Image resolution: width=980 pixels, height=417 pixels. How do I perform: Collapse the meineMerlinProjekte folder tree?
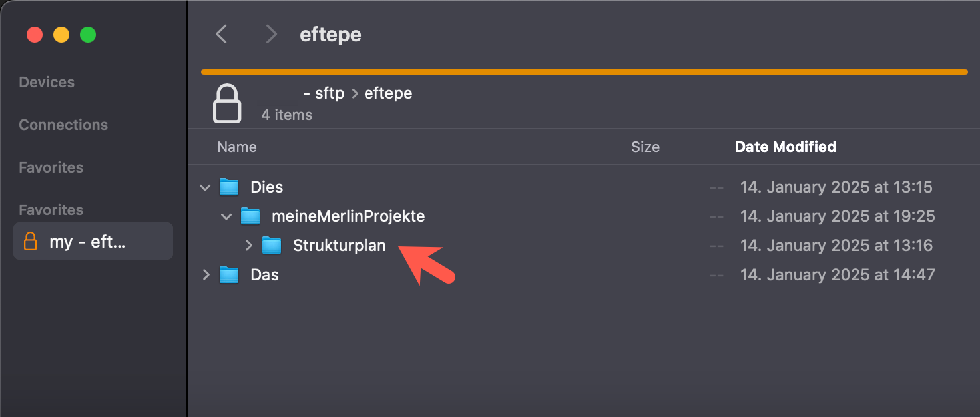(226, 216)
